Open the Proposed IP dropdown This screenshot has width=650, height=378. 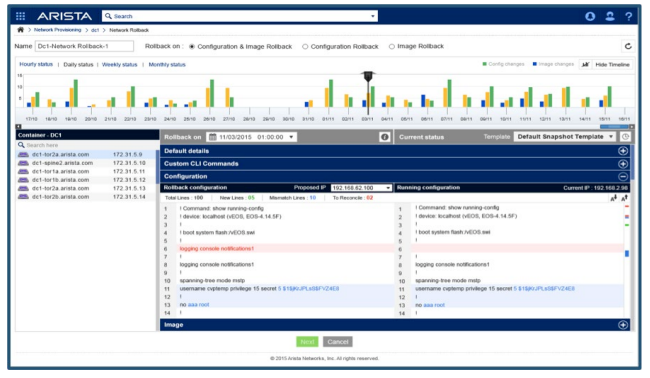click(361, 188)
